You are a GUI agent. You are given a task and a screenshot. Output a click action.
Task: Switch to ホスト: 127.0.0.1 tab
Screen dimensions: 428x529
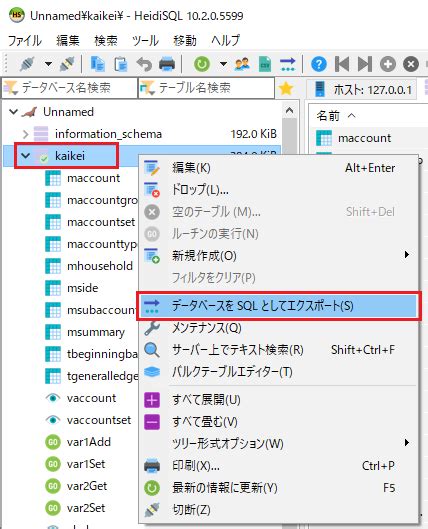363,89
